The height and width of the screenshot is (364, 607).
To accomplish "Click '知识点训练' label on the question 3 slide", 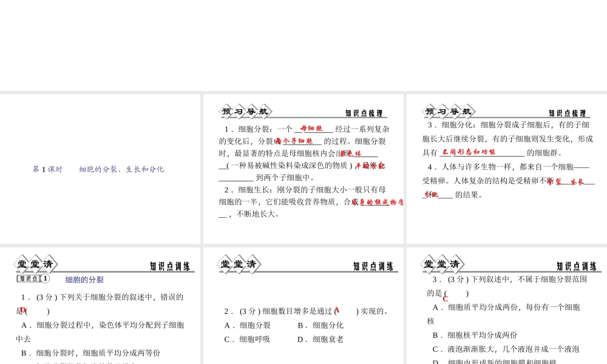I will click(577, 266).
